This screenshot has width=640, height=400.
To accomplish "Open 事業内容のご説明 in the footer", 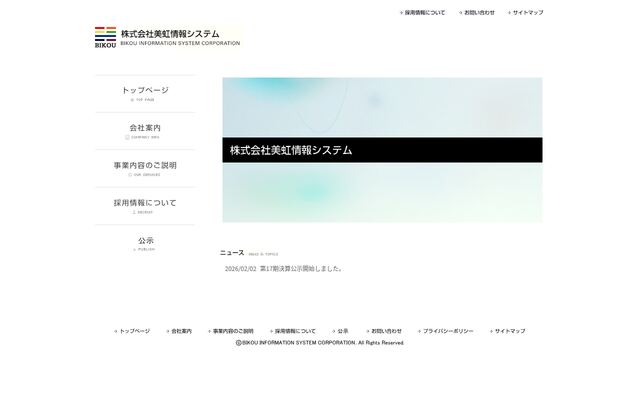I will tap(231, 331).
